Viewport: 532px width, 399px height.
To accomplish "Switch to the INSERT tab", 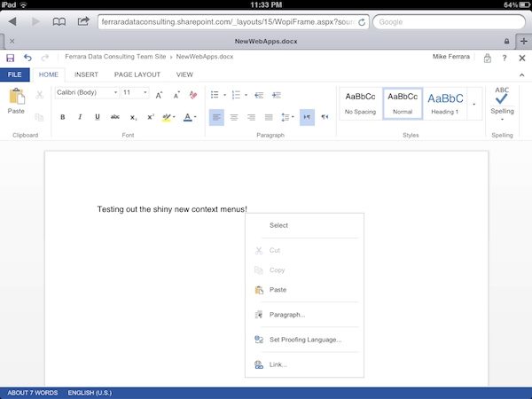I will (86, 74).
